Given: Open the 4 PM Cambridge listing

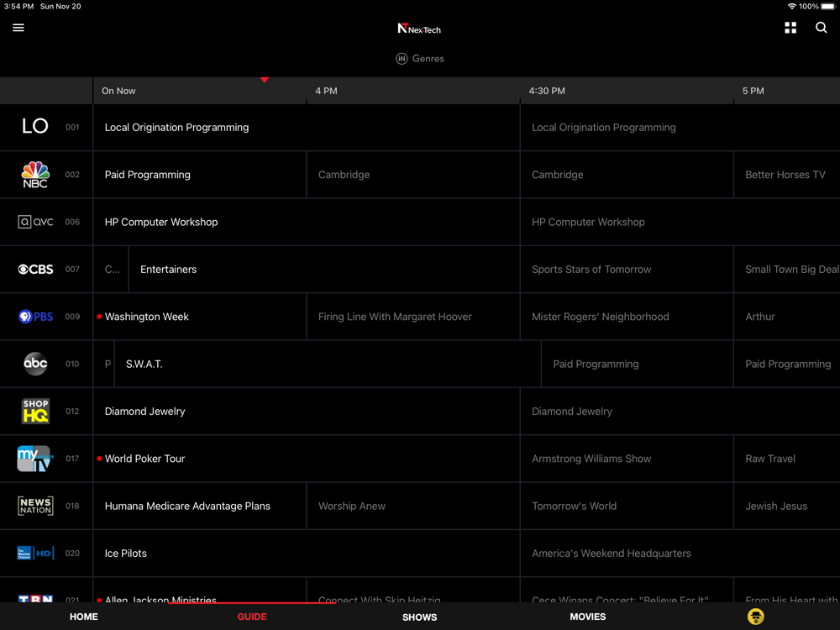Looking at the screenshot, I should 413,175.
